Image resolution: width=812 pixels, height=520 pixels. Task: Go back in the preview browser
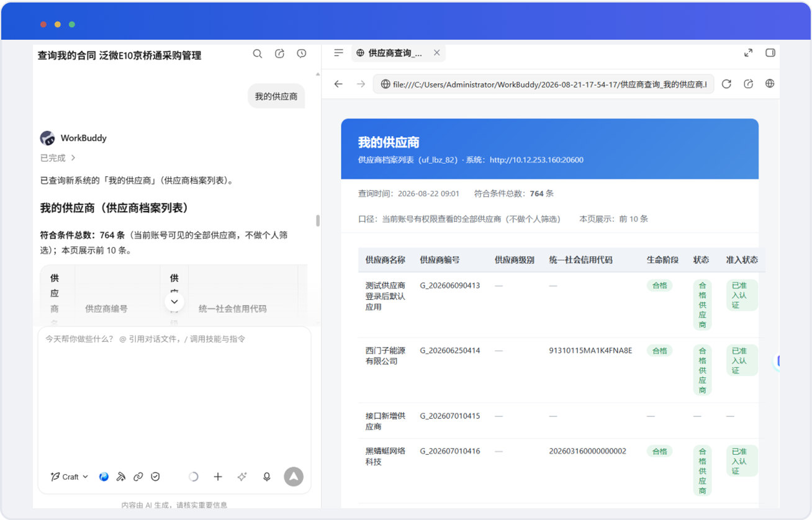338,84
